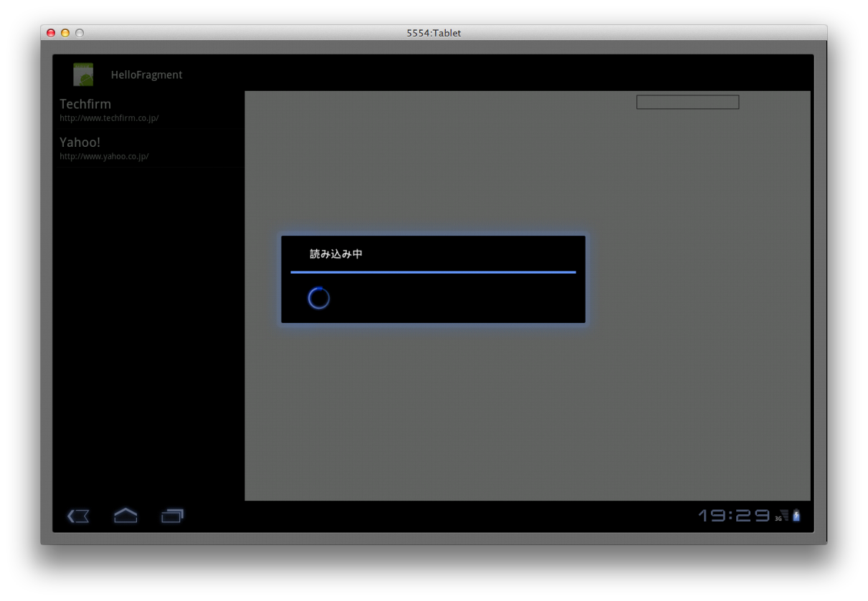Tap the Android home button

pos(125,515)
